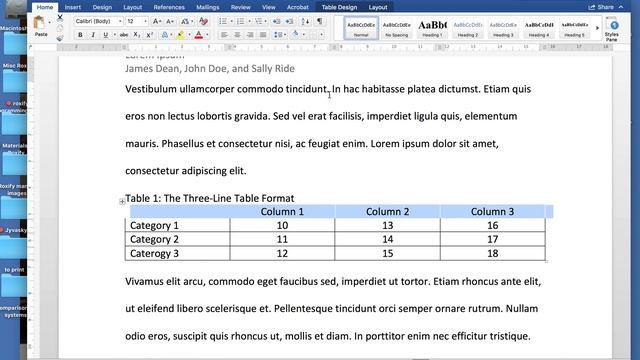Switch to the Review tab
The width and height of the screenshot is (640, 360).
point(240,7)
